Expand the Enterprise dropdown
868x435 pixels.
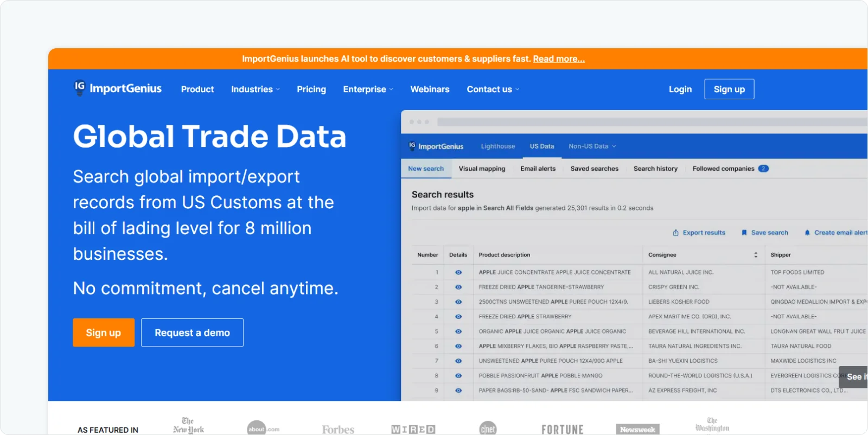[x=368, y=89]
